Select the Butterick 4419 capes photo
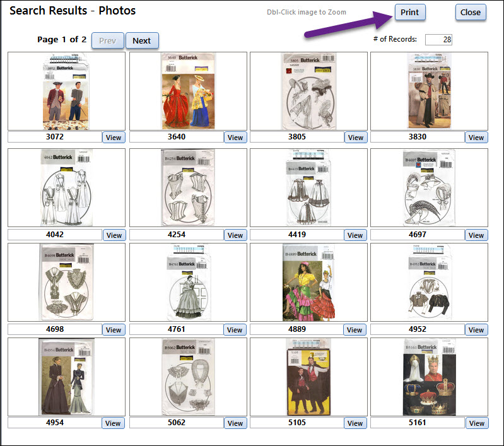This screenshot has height=446, width=504. (x=308, y=188)
